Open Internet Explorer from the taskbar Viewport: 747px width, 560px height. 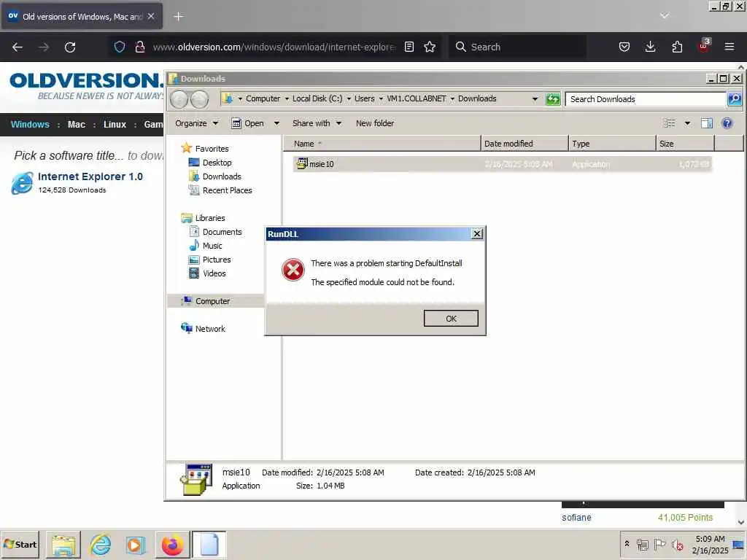(x=100, y=544)
